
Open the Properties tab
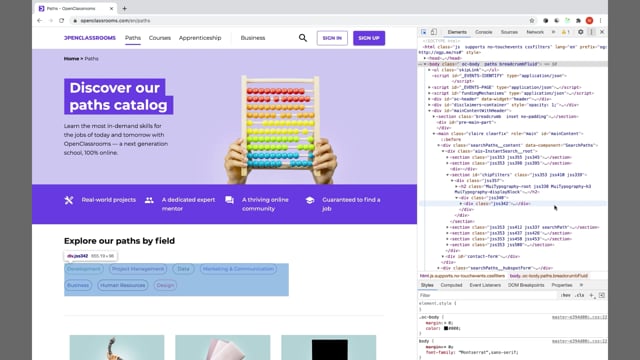[x=562, y=285]
